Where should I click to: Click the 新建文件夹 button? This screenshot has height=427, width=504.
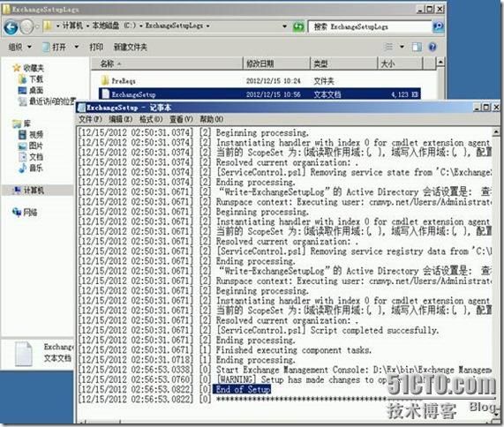pos(131,48)
